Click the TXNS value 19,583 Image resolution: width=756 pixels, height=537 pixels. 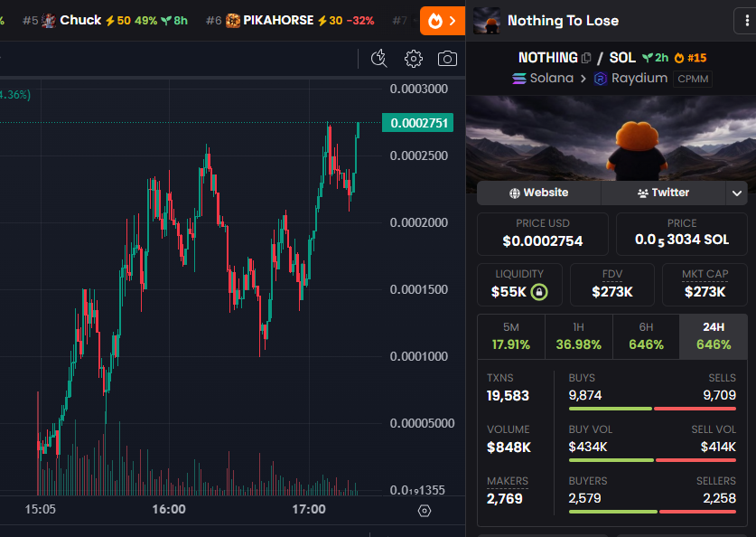pyautogui.click(x=508, y=396)
